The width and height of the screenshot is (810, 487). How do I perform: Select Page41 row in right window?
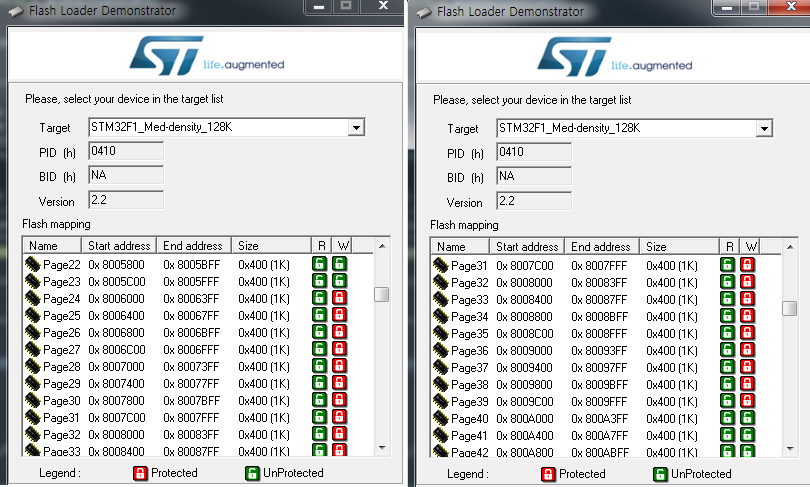tap(606, 436)
